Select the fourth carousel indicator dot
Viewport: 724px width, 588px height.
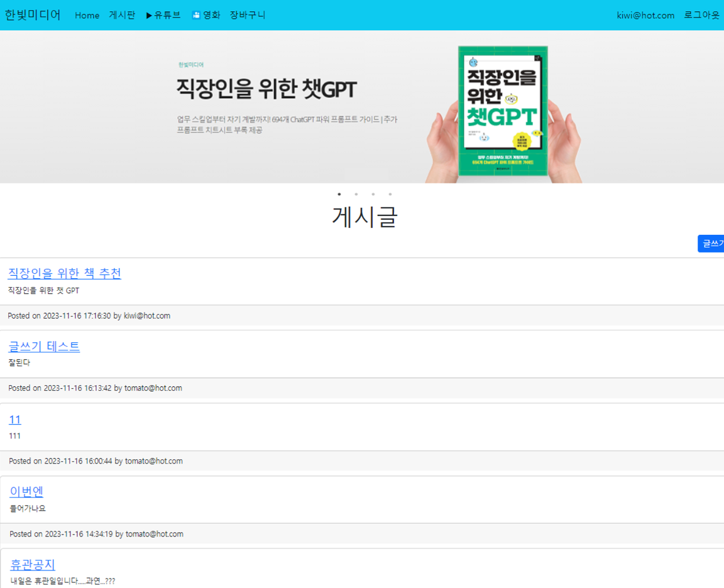(390, 194)
